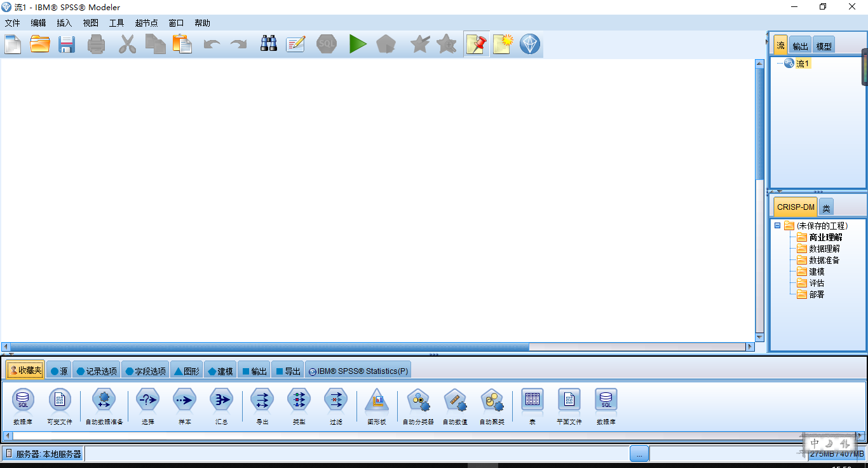Select the 自动数据准备 node

[104, 405]
